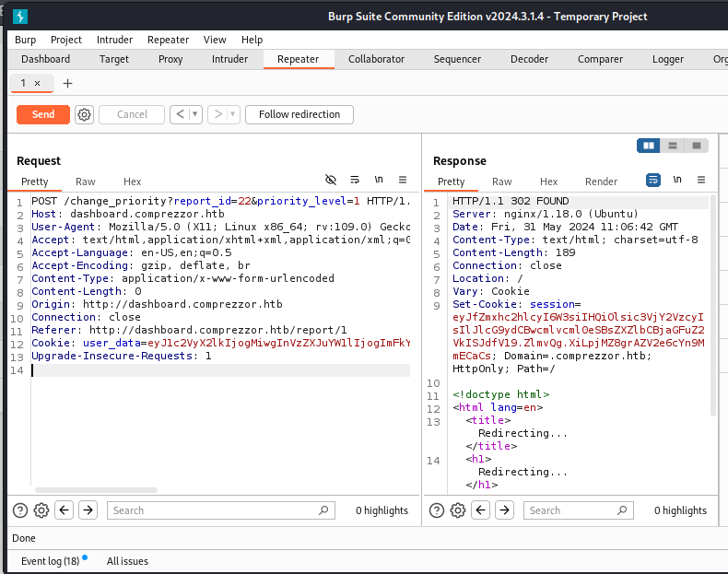Image resolution: width=728 pixels, height=574 pixels.
Task: Open the Request panel hamburger menu
Action: point(403,180)
